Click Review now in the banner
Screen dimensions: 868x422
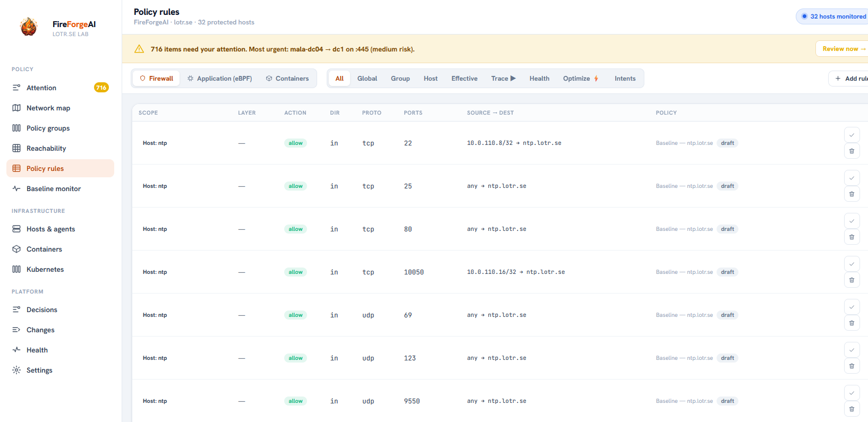(x=844, y=49)
